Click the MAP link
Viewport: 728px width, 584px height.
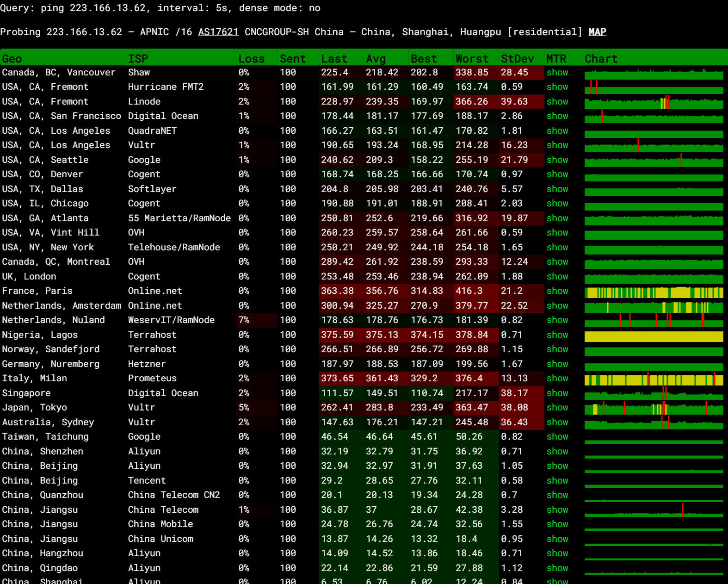597,32
